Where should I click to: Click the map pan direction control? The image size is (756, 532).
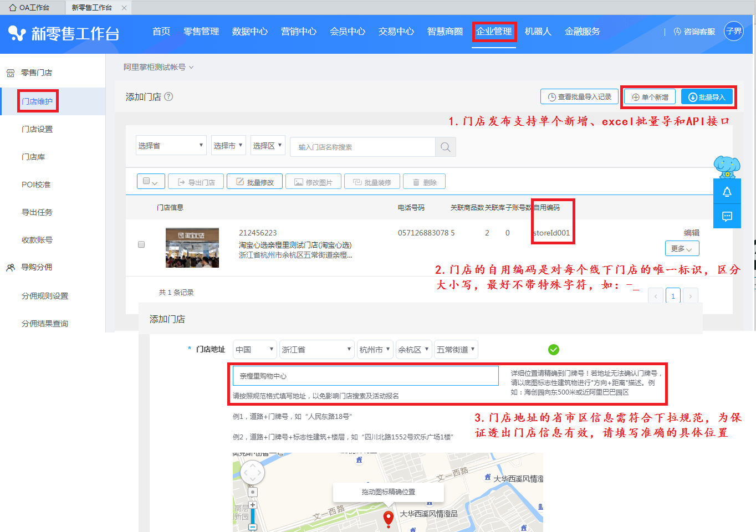click(252, 473)
